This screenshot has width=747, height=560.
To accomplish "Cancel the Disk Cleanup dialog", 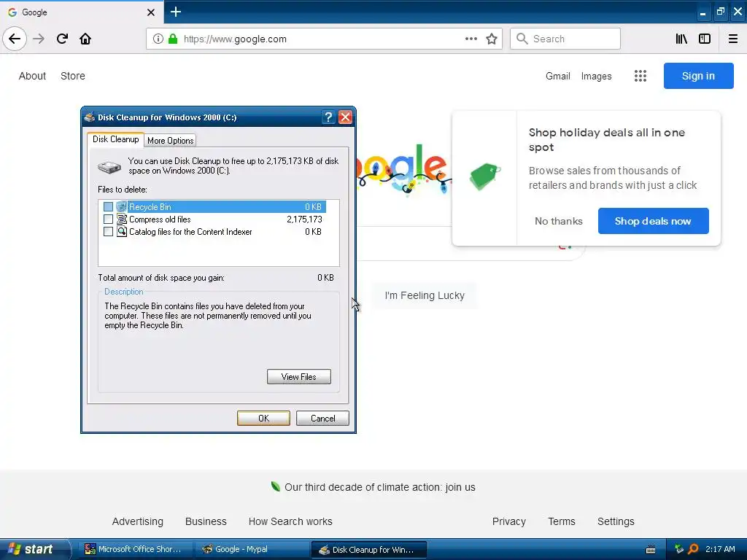I will tap(322, 418).
